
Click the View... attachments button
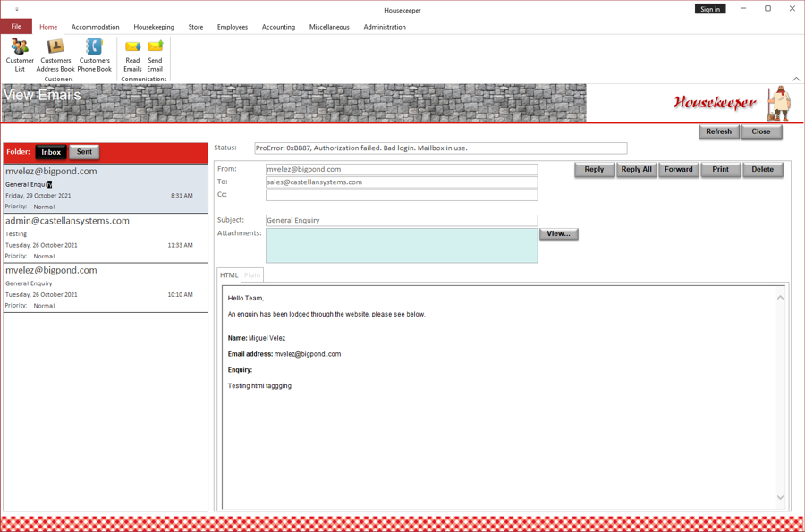point(558,234)
